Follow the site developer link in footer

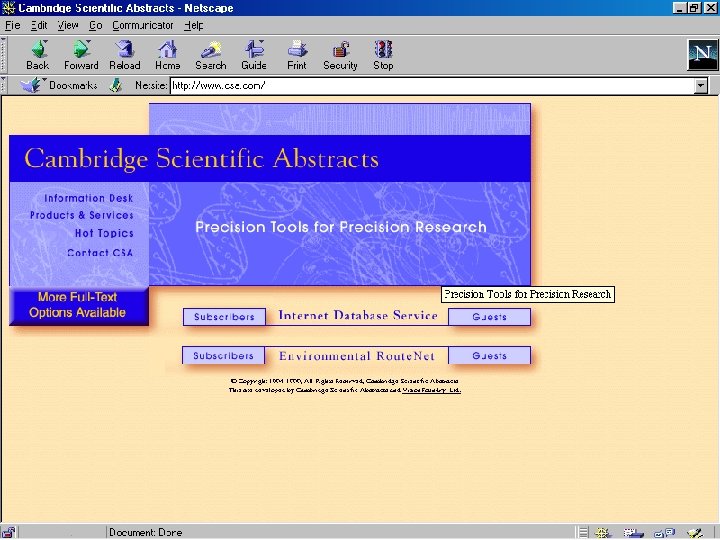[431, 390]
